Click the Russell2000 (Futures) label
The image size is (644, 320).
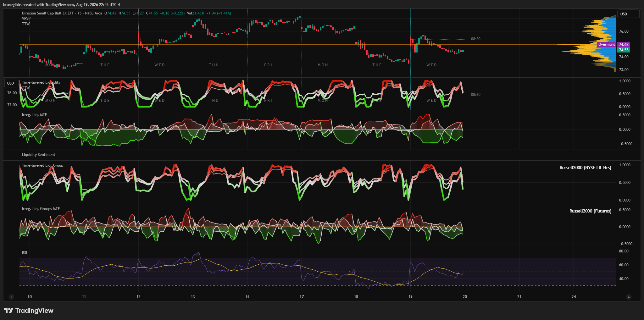coord(591,211)
